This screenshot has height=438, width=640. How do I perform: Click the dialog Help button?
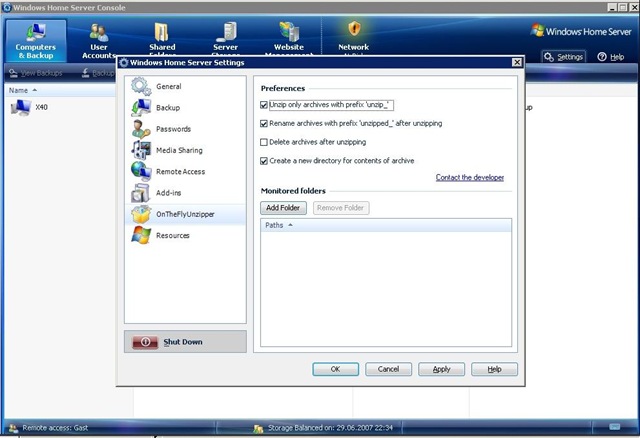(494, 369)
